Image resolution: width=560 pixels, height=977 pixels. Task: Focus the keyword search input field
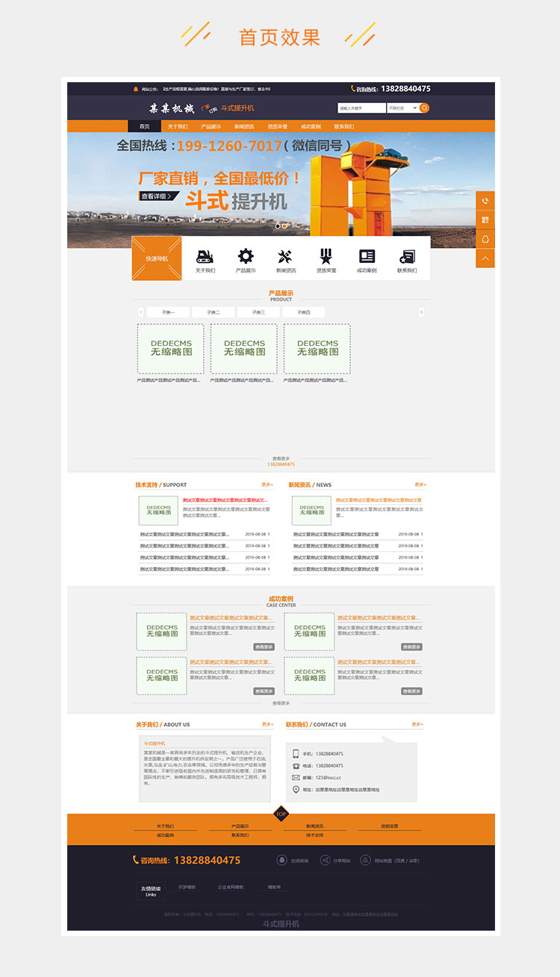[x=361, y=108]
